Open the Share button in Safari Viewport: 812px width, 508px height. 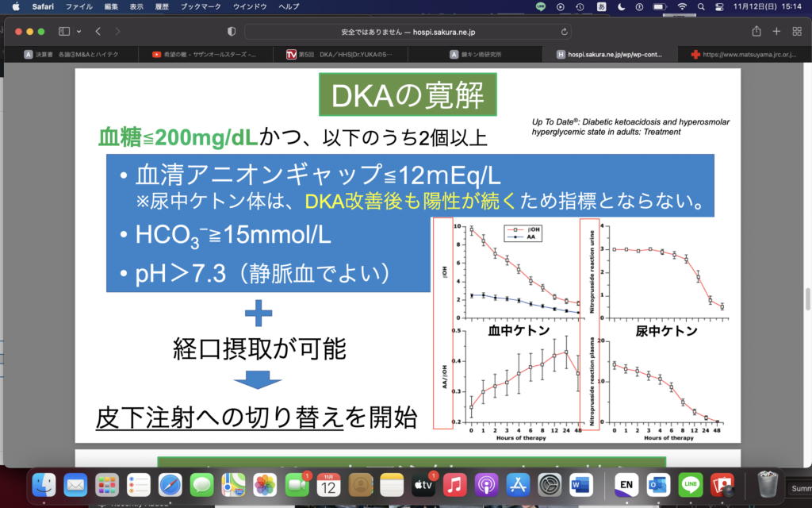[756, 31]
